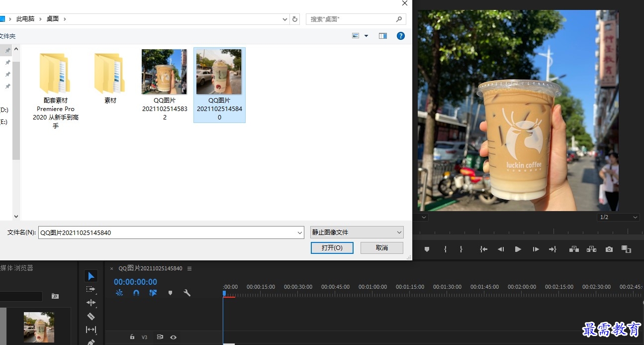Open the dialog Help icon
This screenshot has width=644, height=345.
point(401,36)
